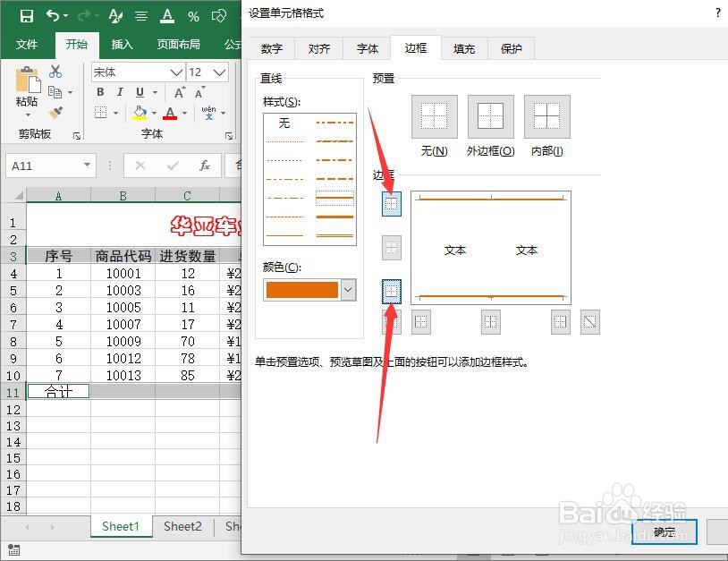Click the wén phonetic guide icon
Screen dimensions: 728x561
tap(209, 113)
